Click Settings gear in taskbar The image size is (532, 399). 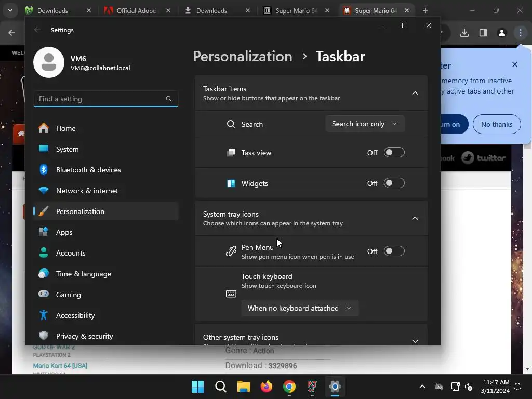[x=335, y=387]
